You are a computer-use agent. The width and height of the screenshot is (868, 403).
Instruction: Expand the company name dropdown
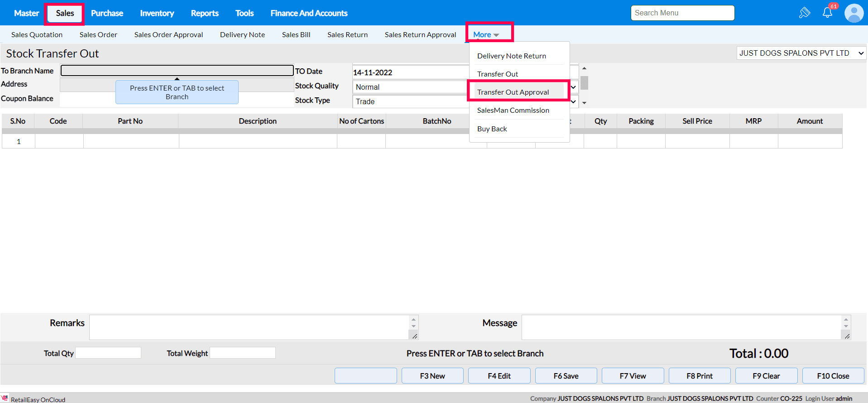(x=801, y=53)
